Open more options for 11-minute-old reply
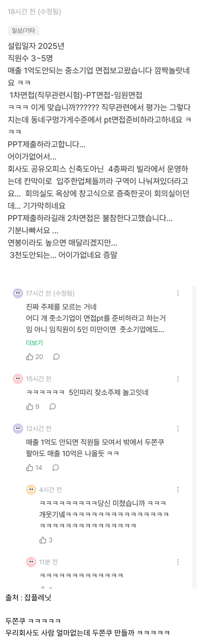The height and width of the screenshot is (644, 202). [178, 562]
